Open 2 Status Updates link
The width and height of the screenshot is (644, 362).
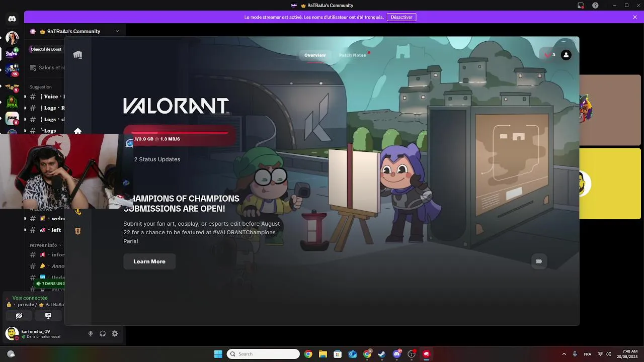tap(157, 159)
